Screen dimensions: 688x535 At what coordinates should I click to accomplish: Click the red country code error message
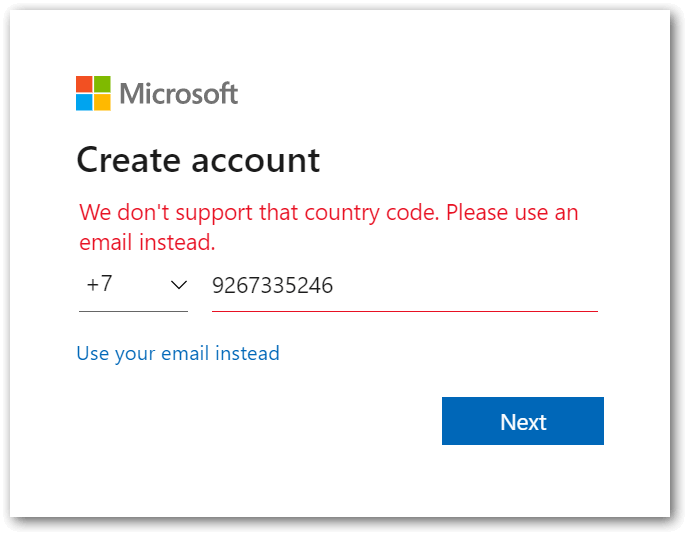329,227
